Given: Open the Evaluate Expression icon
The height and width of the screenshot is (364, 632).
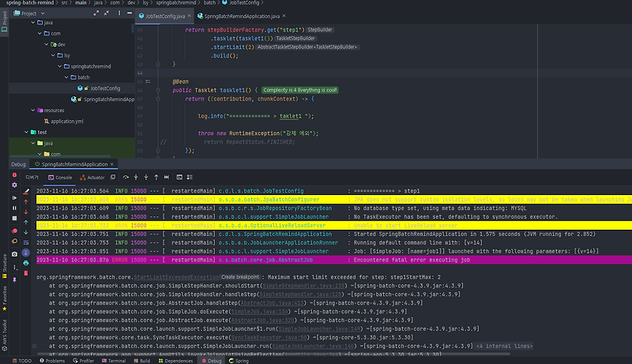Looking at the screenshot, I should click(179, 177).
